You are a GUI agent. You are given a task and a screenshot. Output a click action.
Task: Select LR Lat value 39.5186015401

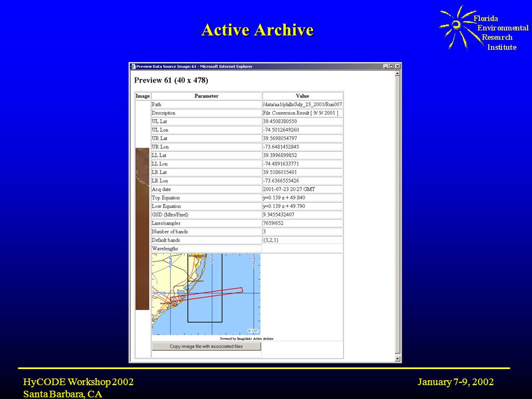[280, 172]
